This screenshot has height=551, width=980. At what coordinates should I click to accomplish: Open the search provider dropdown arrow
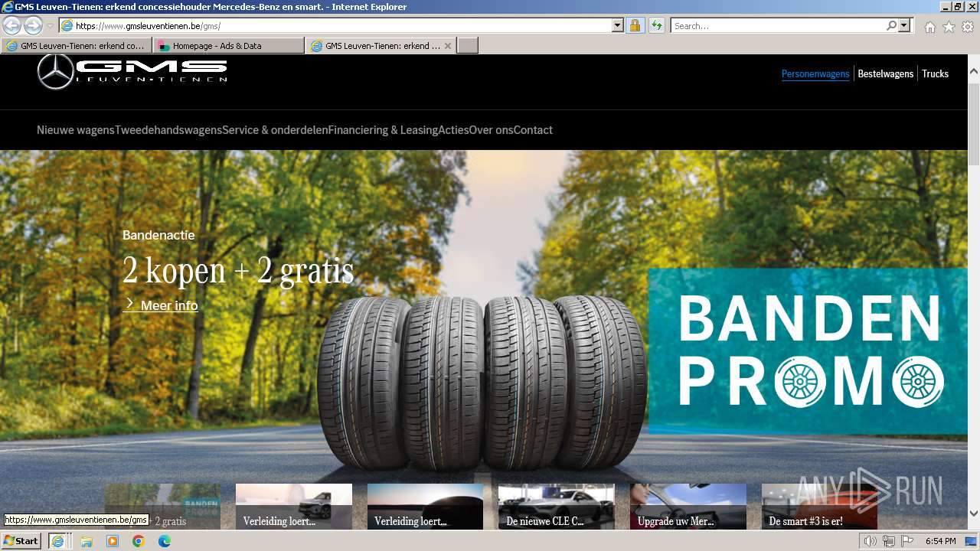coord(905,25)
